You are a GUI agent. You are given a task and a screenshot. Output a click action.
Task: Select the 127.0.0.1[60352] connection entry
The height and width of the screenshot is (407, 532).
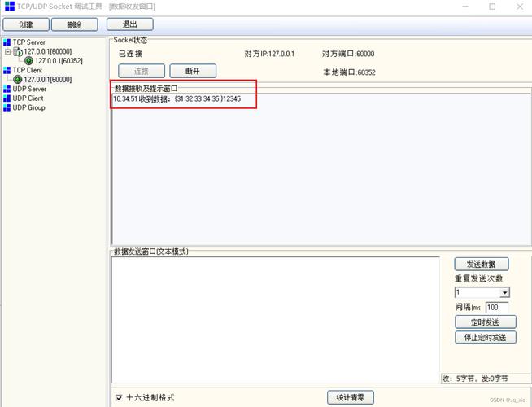[x=59, y=61]
